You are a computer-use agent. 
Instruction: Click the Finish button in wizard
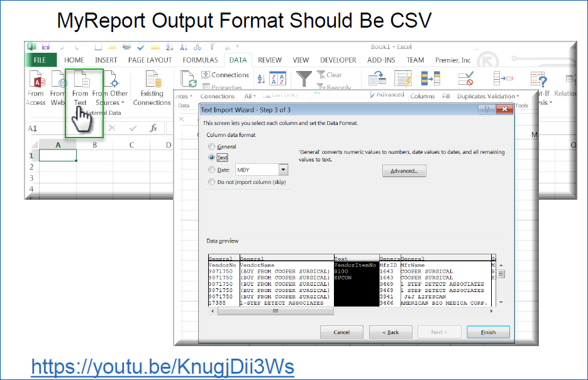(x=488, y=332)
